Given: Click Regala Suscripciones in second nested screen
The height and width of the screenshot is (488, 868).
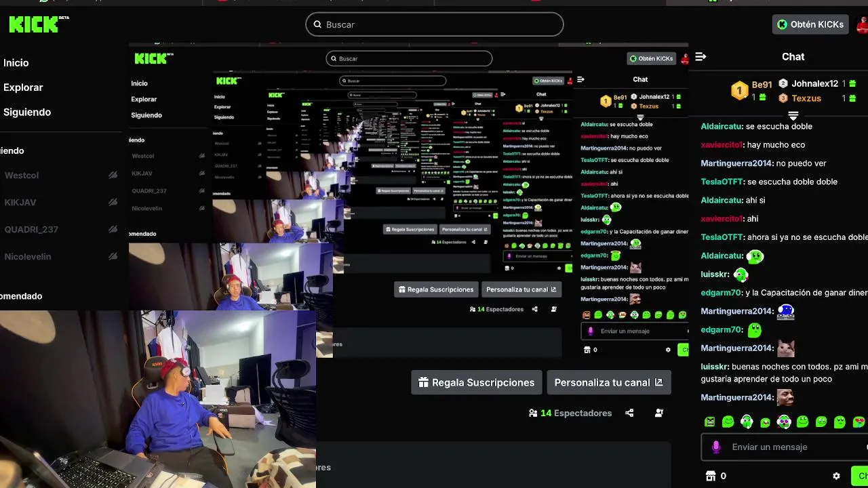Looking at the screenshot, I should click(x=436, y=289).
